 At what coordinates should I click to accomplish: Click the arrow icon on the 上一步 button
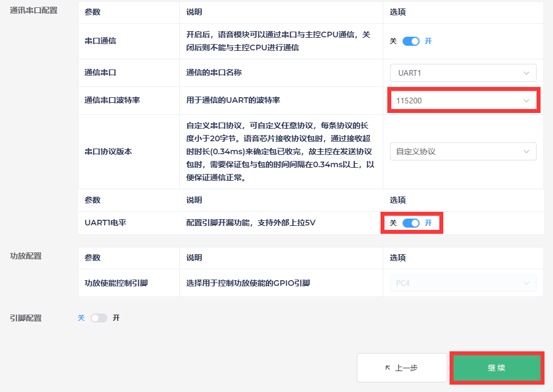388,368
